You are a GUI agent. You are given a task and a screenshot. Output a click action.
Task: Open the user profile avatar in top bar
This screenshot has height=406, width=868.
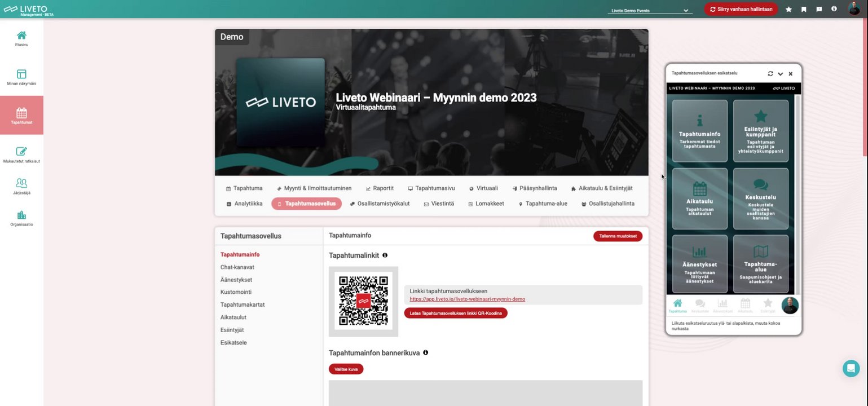pos(854,9)
